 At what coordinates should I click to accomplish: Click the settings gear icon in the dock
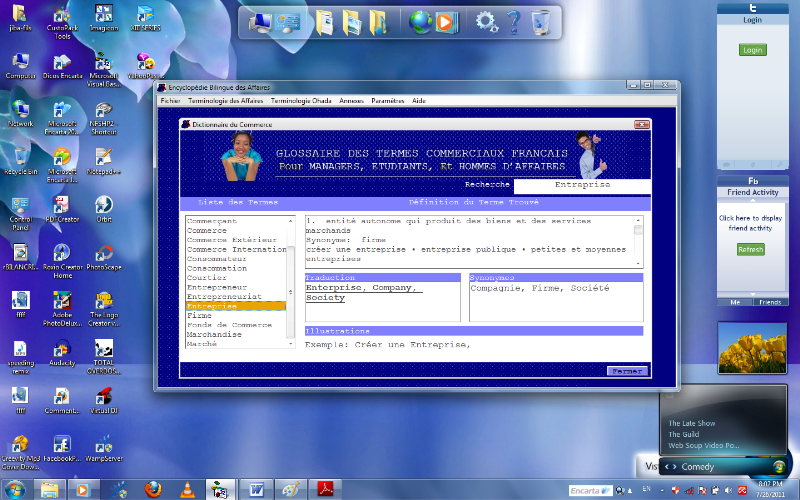486,20
